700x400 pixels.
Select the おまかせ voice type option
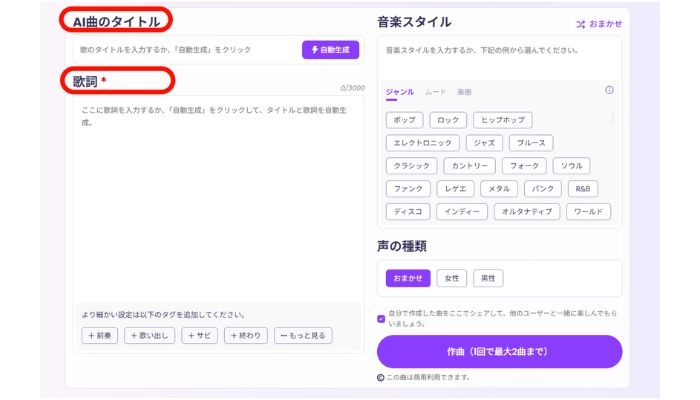407,278
